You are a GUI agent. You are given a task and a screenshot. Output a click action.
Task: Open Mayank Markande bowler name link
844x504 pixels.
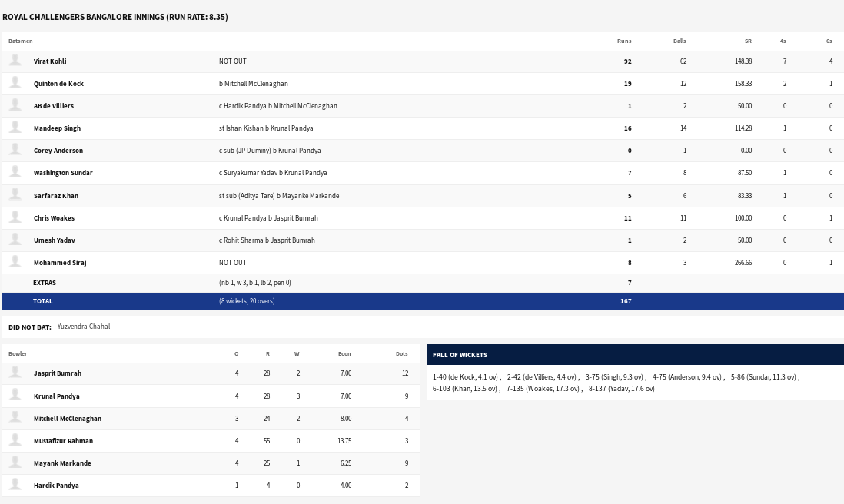click(62, 463)
